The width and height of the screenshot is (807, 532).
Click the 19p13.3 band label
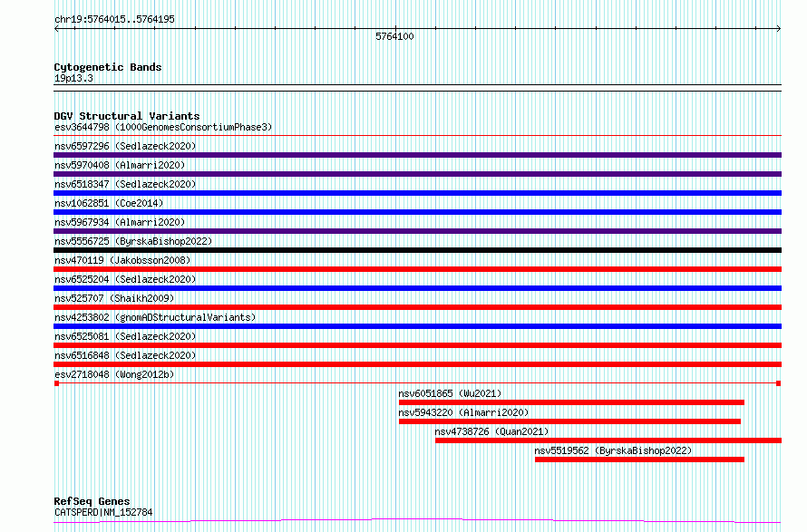pyautogui.click(x=73, y=78)
